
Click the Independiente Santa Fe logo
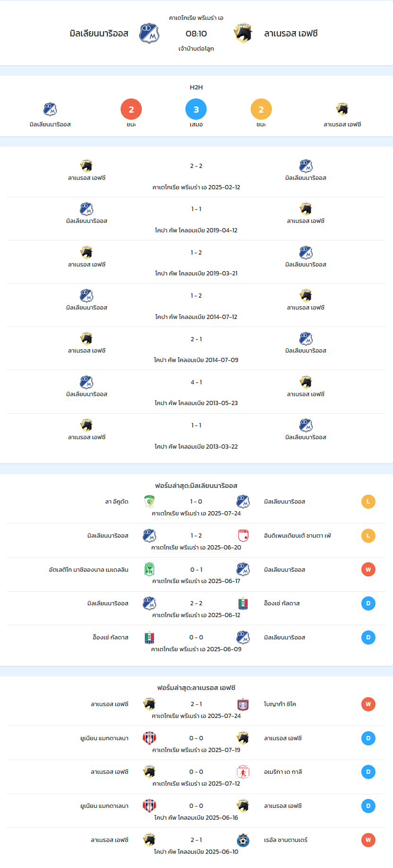[243, 536]
